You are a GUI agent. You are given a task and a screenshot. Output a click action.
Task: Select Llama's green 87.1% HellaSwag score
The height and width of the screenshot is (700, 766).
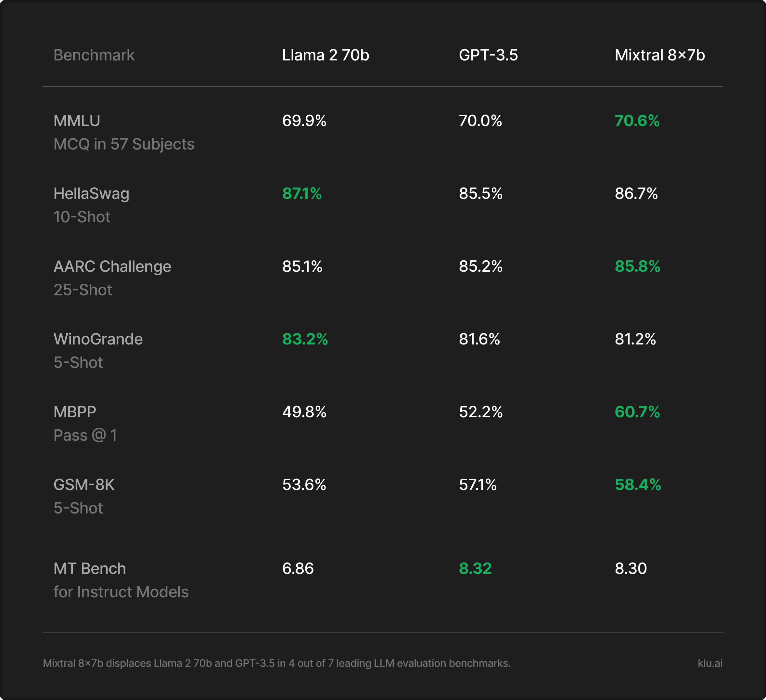click(302, 194)
